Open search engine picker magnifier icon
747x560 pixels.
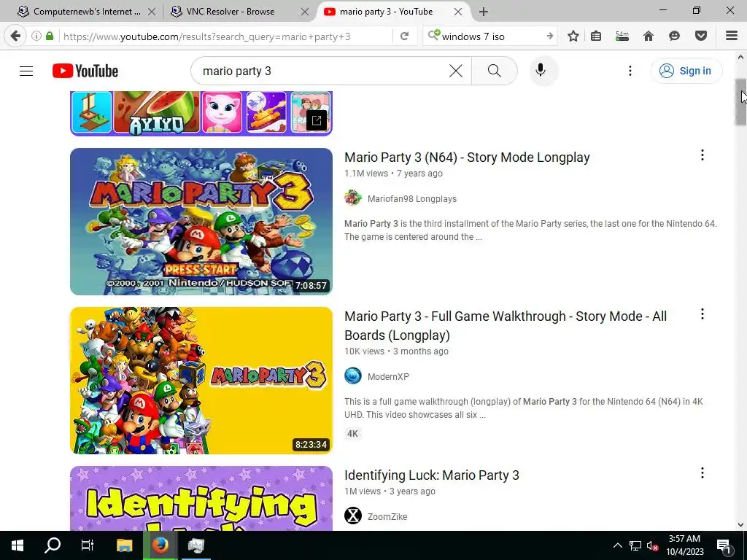click(433, 35)
